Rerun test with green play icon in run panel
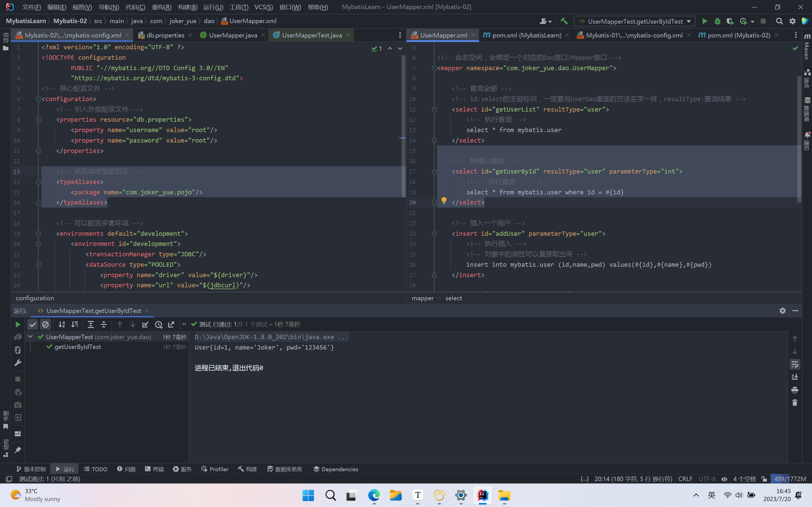Viewport: 812px width, 507px height. [x=18, y=324]
